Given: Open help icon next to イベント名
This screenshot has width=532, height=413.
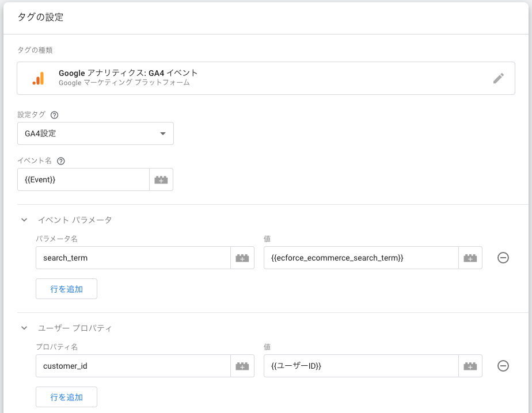Looking at the screenshot, I should [60, 161].
